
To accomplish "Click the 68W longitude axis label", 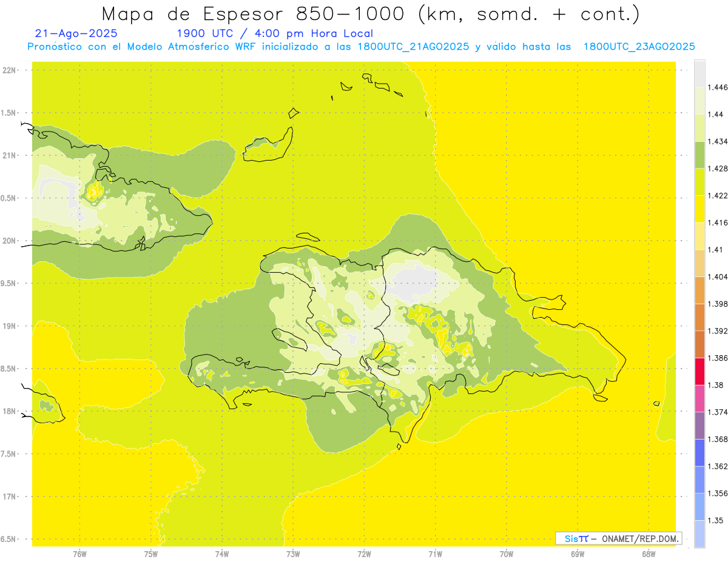I will point(649,554).
